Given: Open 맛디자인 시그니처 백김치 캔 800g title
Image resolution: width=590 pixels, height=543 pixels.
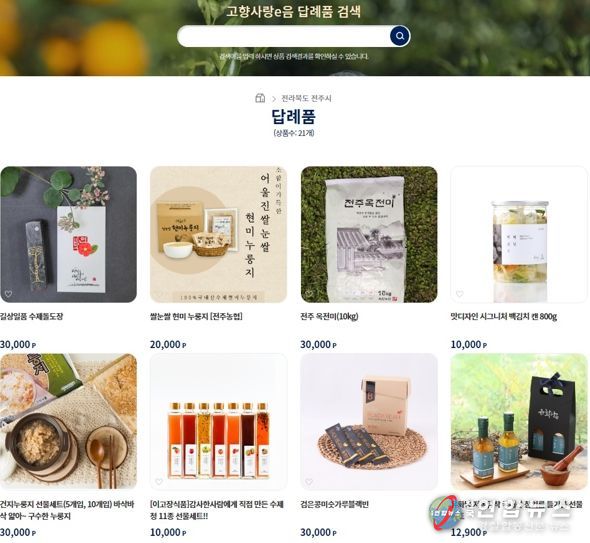Looking at the screenshot, I should pos(503,316).
